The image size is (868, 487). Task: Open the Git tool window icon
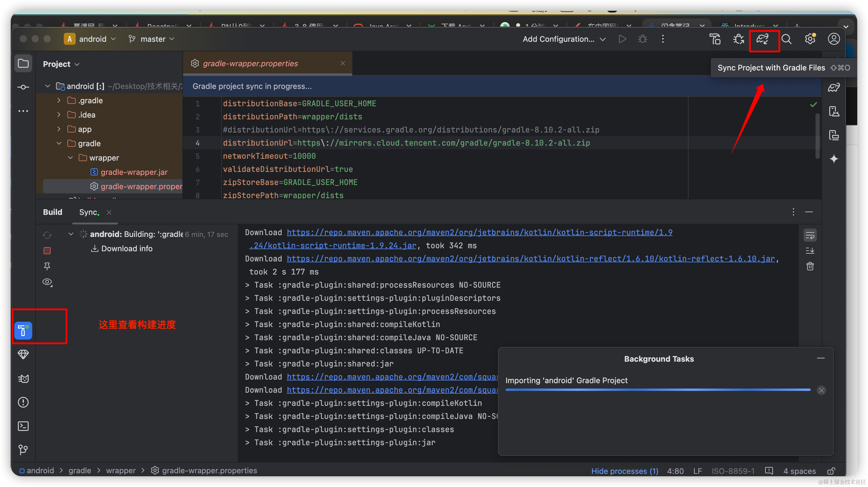point(23,450)
